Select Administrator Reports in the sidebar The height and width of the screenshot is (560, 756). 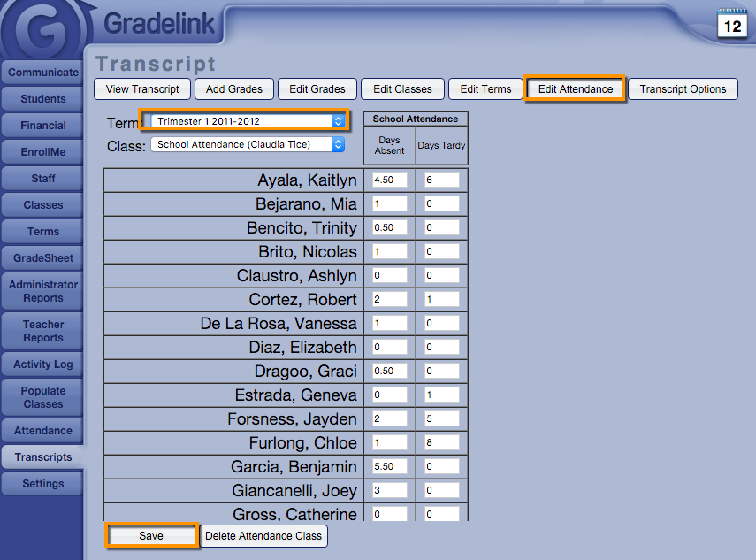[43, 291]
